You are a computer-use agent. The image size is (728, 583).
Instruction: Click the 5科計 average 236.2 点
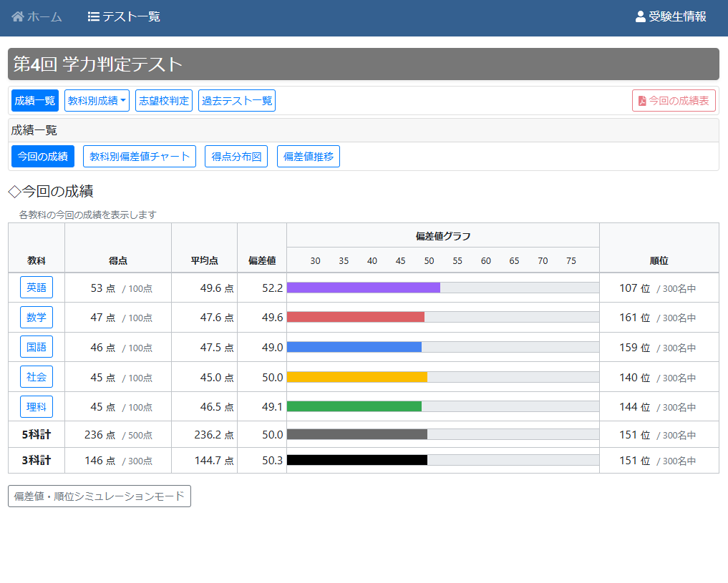[x=214, y=435]
